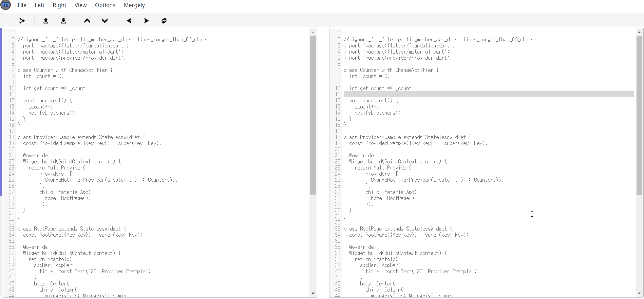Screen dimensions: 644x299
Task: Go to previous change with up chevron
Action: [87, 21]
